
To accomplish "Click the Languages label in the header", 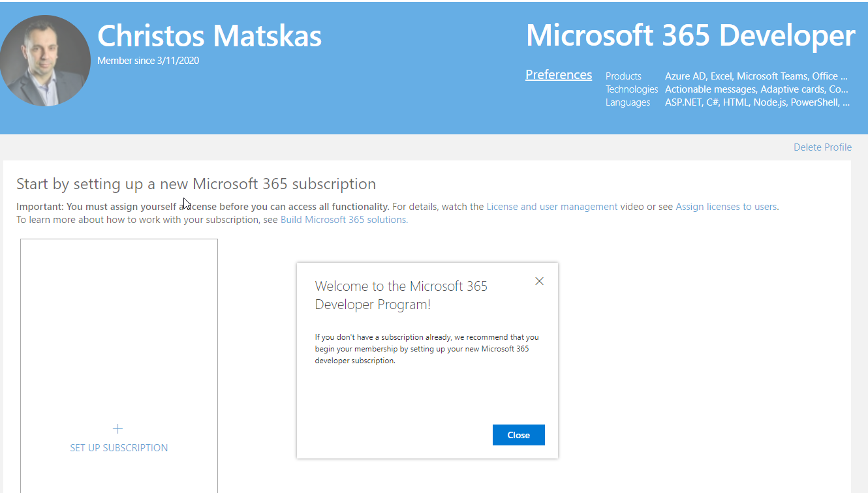I will click(x=628, y=102).
